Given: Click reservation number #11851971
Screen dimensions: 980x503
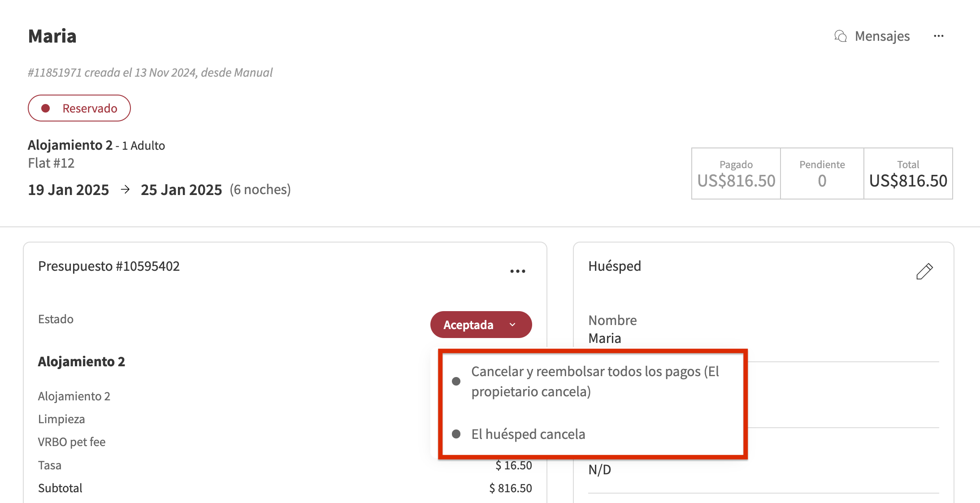Looking at the screenshot, I should tap(53, 72).
